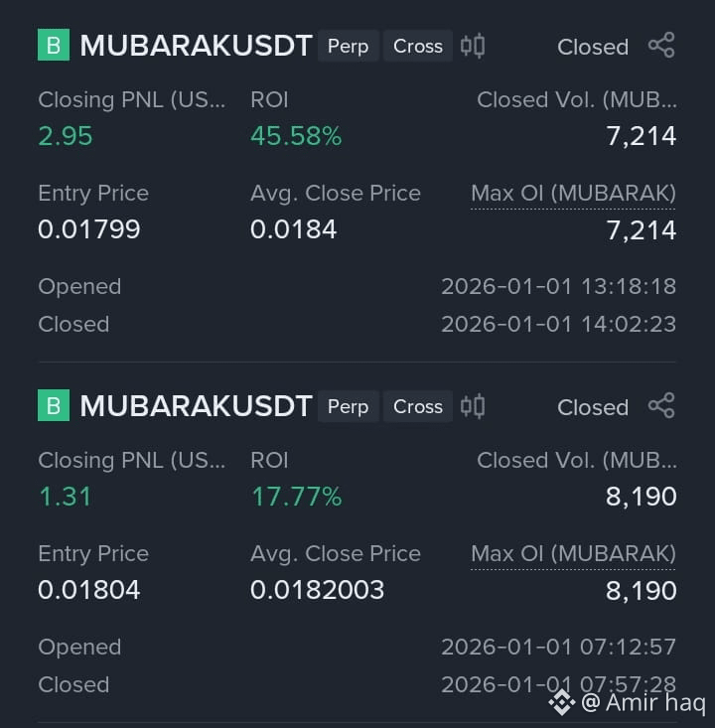Click the Perp tag on second position
The image size is (715, 728).
349,406
